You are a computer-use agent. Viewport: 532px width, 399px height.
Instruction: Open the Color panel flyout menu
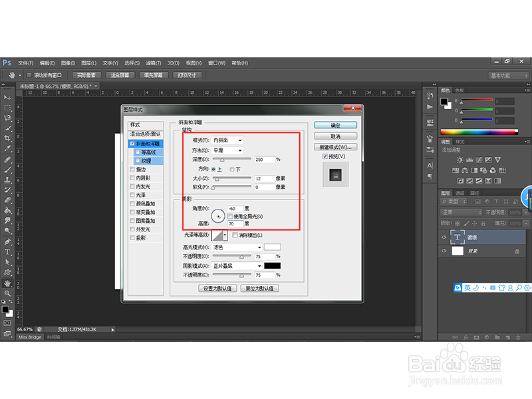(x=526, y=90)
